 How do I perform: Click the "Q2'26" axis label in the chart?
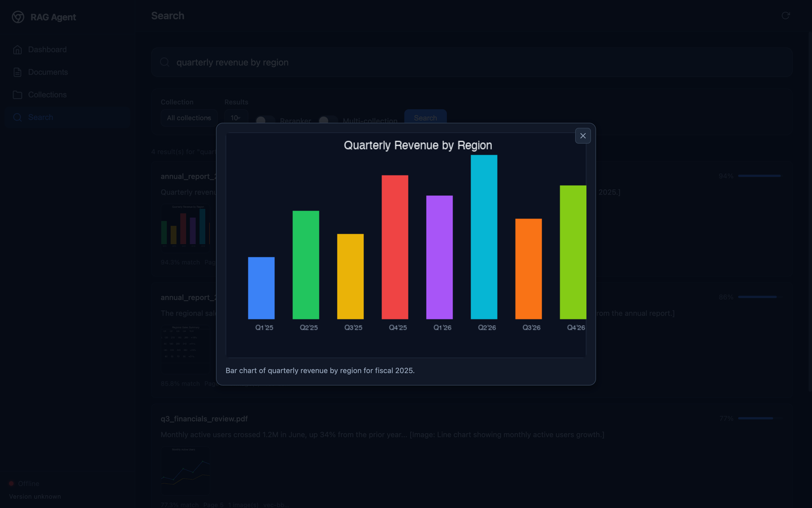coord(487,327)
